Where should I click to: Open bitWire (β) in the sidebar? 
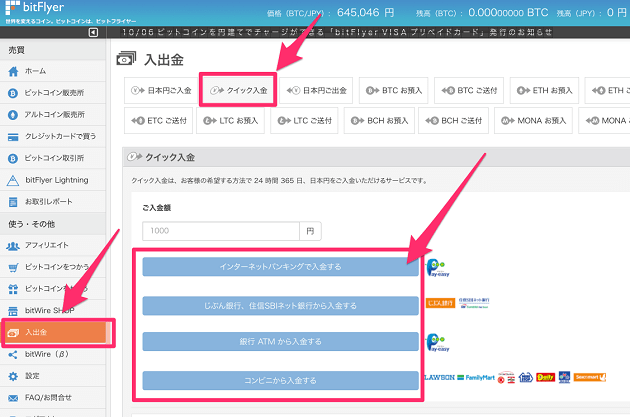(x=53, y=355)
